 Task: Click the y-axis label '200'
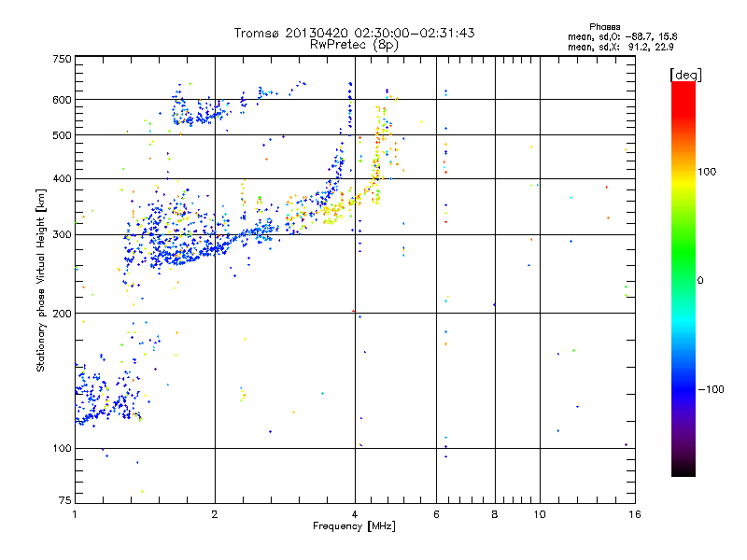pyautogui.click(x=62, y=314)
